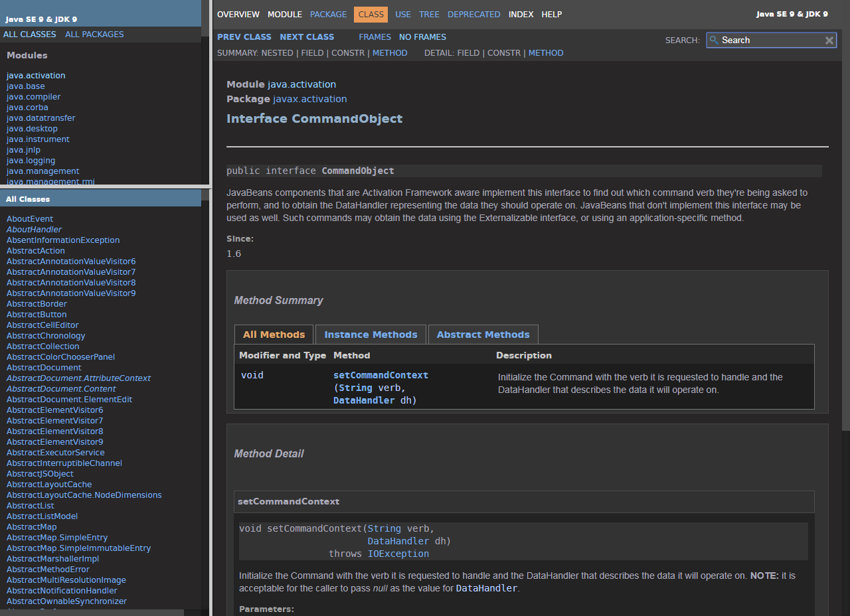Open AbstractButton in All Classes list
The height and width of the screenshot is (616, 850).
37,315
